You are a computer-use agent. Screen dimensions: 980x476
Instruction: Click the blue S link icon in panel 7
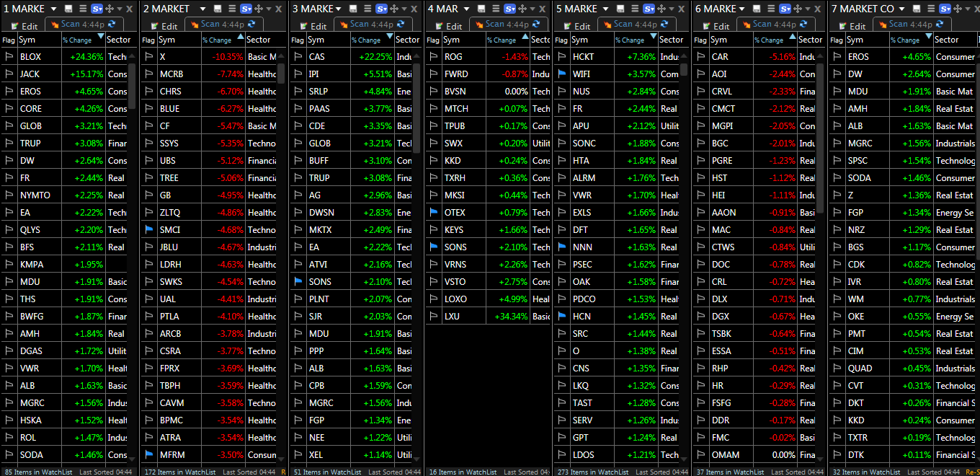coord(944,9)
